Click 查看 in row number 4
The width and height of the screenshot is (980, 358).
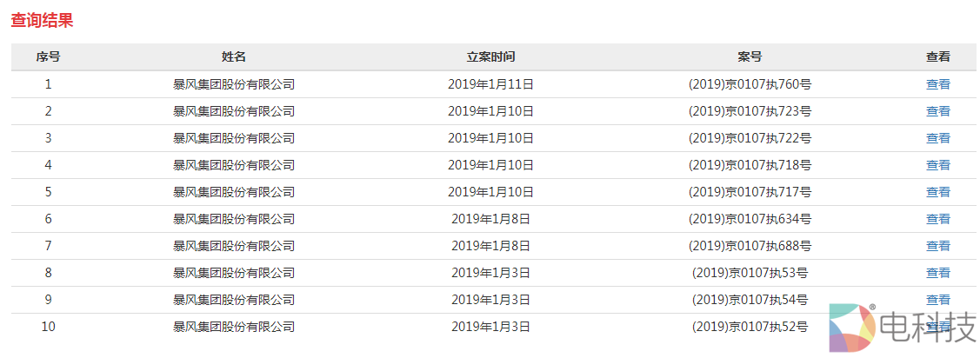937,165
